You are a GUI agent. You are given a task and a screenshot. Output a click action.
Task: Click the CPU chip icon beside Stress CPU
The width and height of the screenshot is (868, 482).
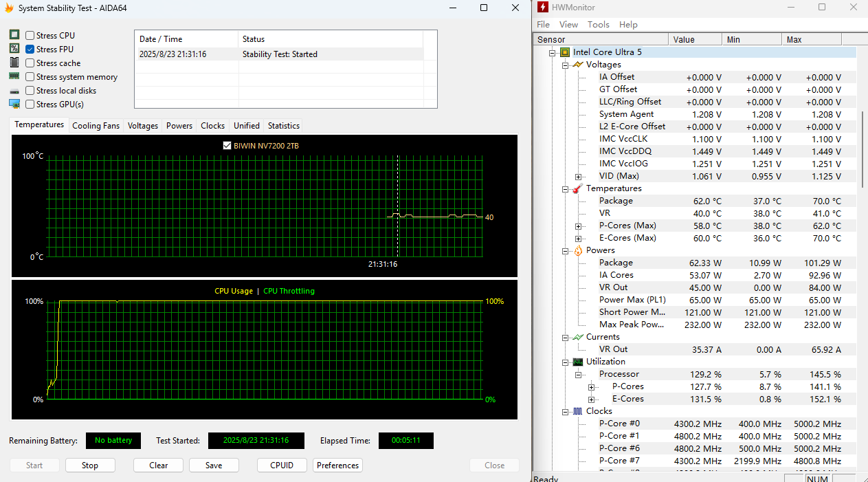coord(14,35)
